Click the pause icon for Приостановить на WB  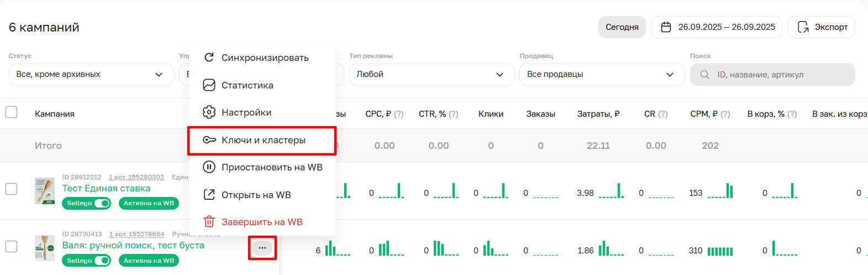coord(209,167)
